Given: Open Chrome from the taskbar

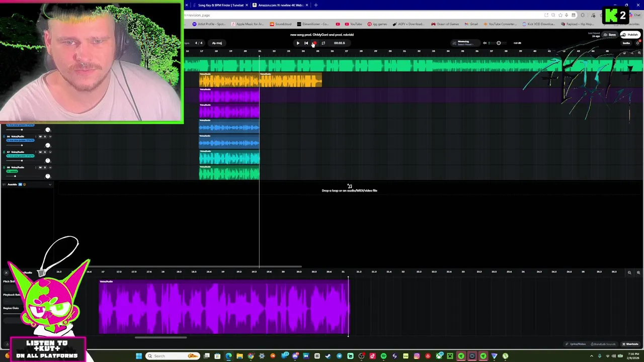Looking at the screenshot, I should pyautogui.click(x=251, y=356).
